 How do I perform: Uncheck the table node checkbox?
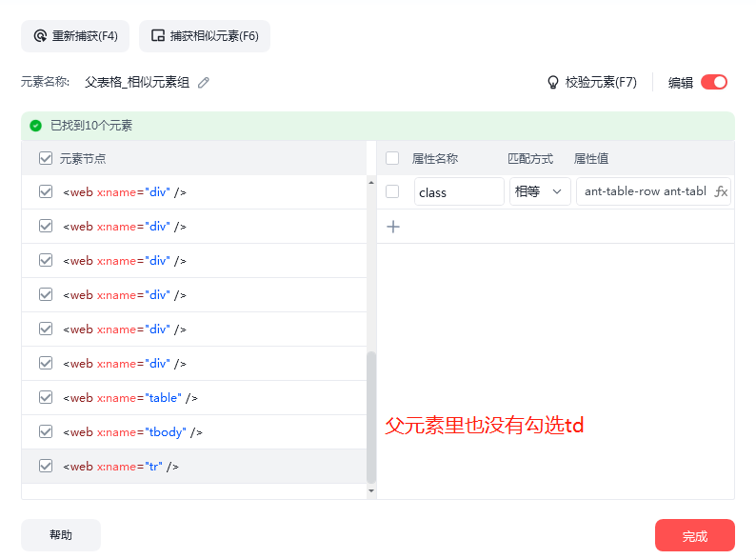click(46, 397)
